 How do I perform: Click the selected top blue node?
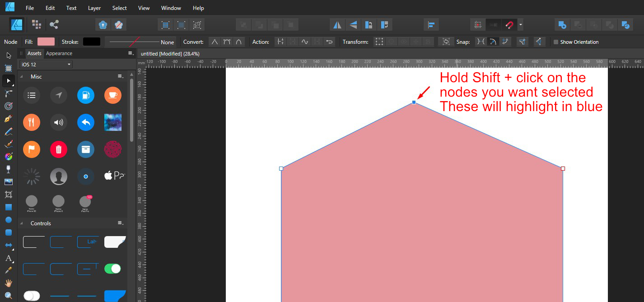[x=414, y=102]
